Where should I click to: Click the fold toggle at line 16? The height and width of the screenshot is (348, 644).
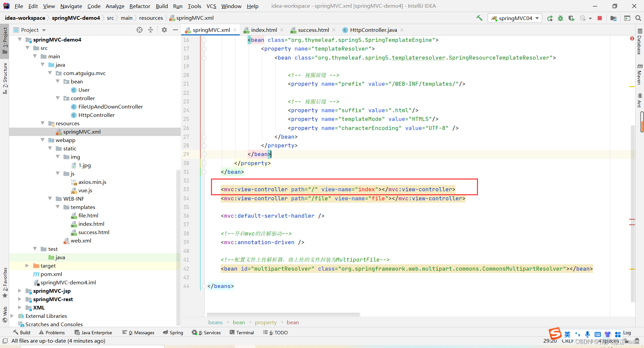pyautogui.click(x=204, y=40)
